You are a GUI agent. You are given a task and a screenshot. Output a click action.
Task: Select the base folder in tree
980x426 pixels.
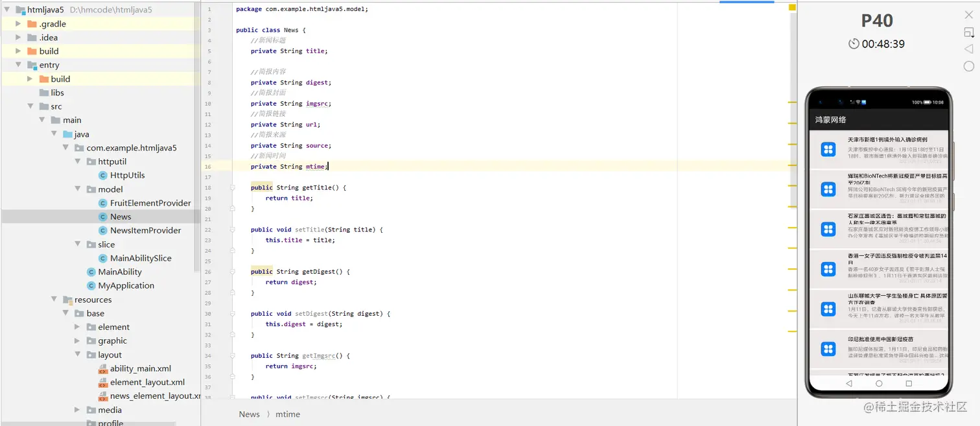click(95, 313)
